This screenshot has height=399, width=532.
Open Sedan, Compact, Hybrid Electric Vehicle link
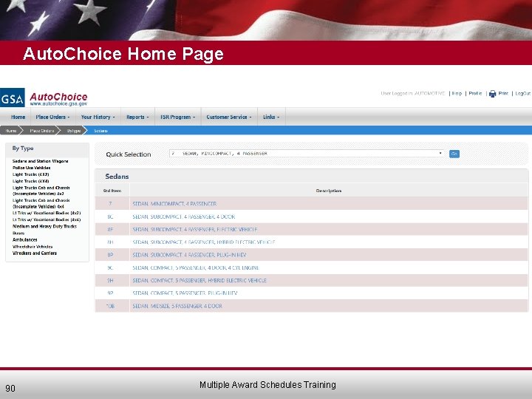tap(199, 280)
